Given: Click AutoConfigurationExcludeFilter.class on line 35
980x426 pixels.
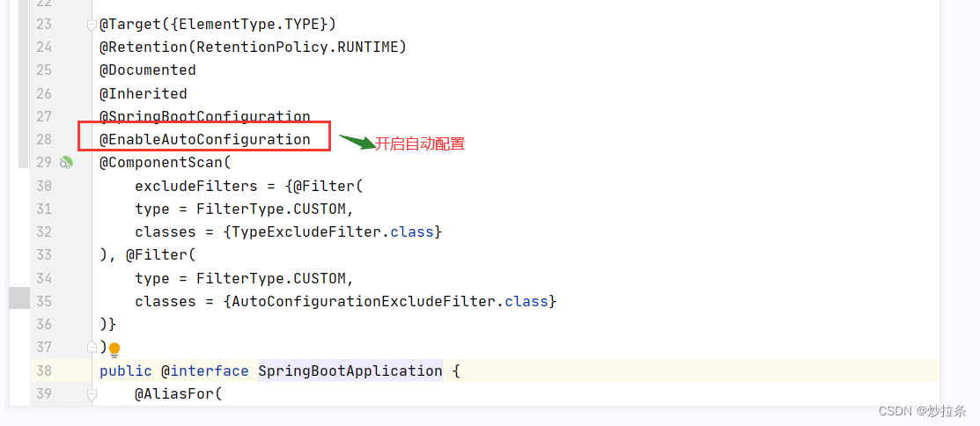Looking at the screenshot, I should click(390, 302).
